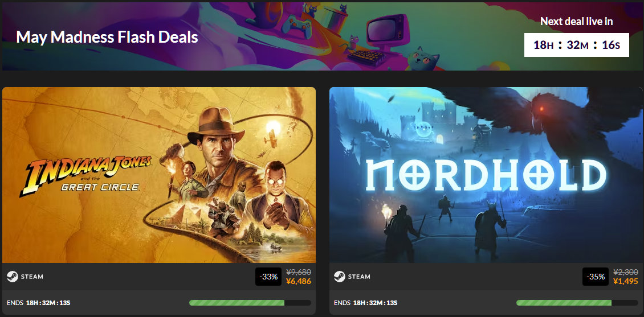The height and width of the screenshot is (317, 644).
Task: Click the -35% discount badge
Action: click(596, 277)
